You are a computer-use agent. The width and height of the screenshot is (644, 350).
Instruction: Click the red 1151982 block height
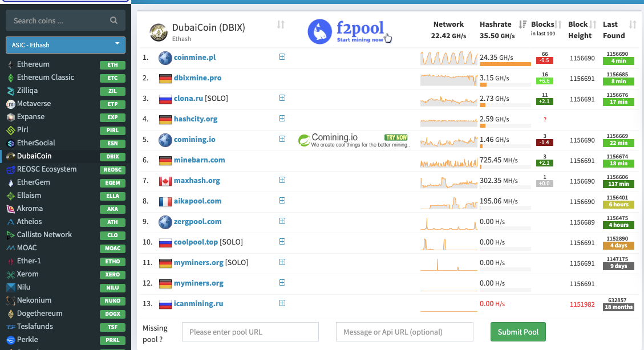click(582, 304)
